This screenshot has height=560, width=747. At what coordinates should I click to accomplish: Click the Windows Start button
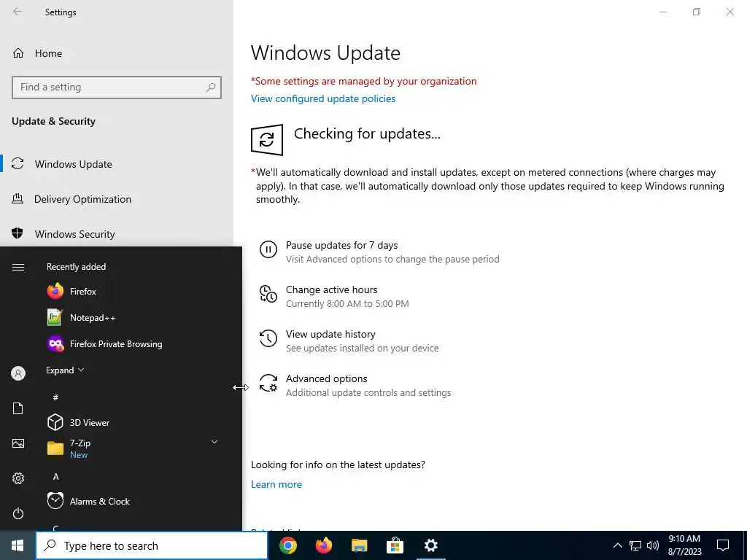18,545
